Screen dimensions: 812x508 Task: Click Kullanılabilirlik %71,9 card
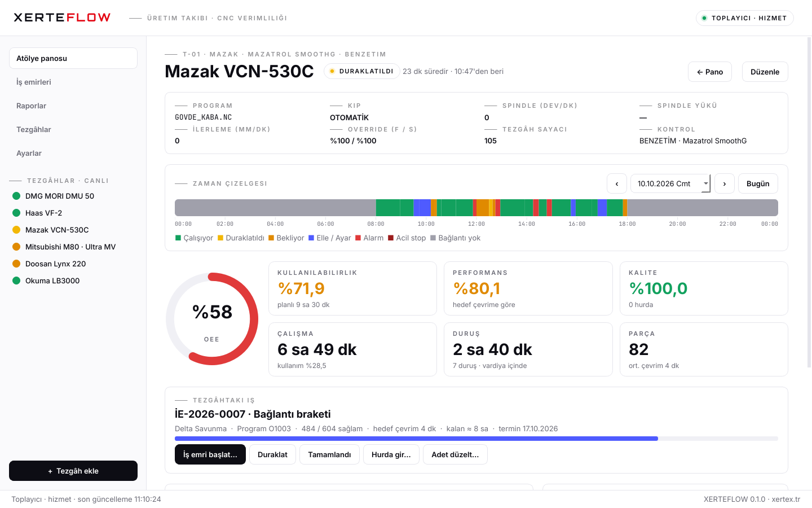(x=352, y=288)
